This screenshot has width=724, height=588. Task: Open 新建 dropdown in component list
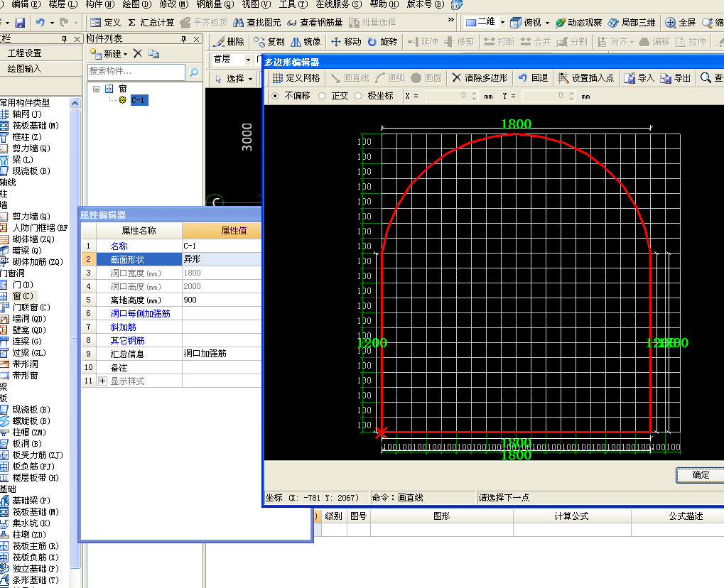[x=125, y=54]
